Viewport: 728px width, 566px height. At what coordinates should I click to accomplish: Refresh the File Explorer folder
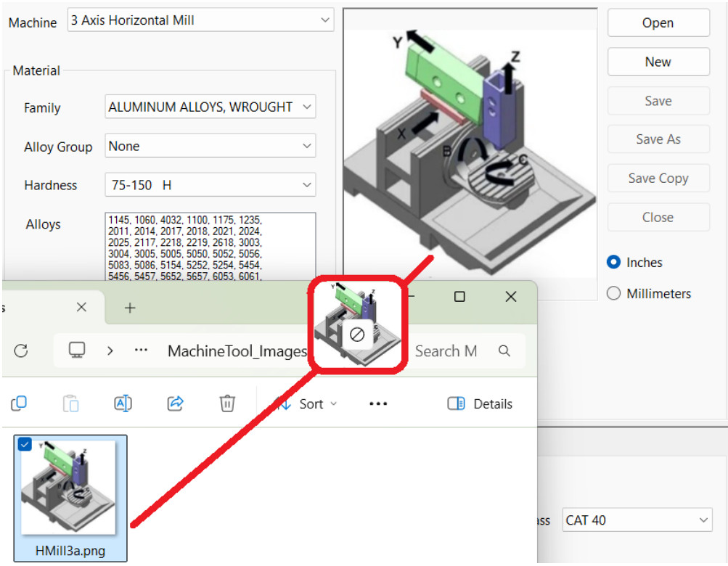click(21, 351)
